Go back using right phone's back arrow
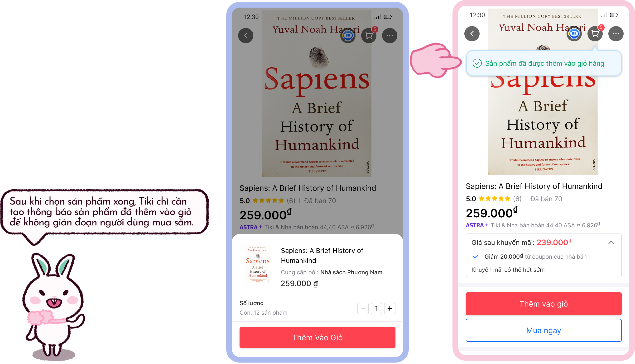Screen dimensions: 635x364 pos(472,34)
